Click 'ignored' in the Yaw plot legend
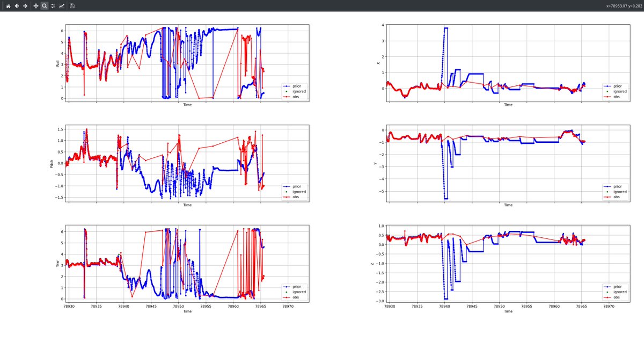Image resolution: width=644 pixels, height=342 pixels. (299, 292)
